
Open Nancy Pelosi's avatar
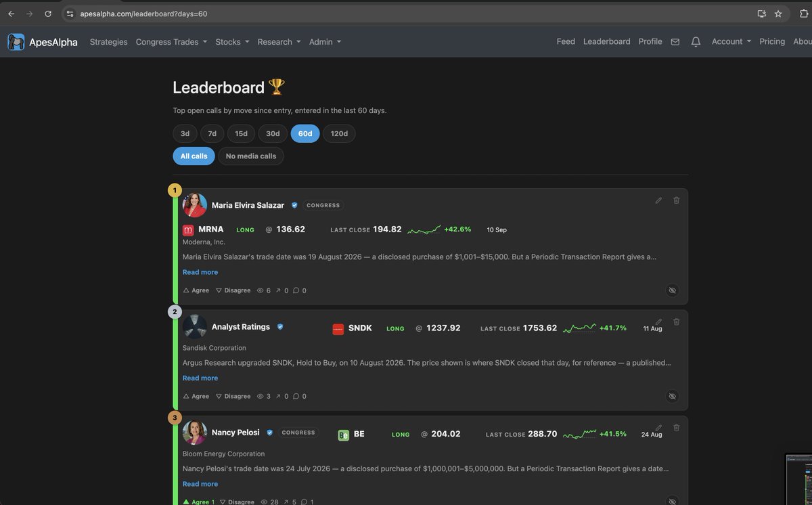click(x=195, y=433)
